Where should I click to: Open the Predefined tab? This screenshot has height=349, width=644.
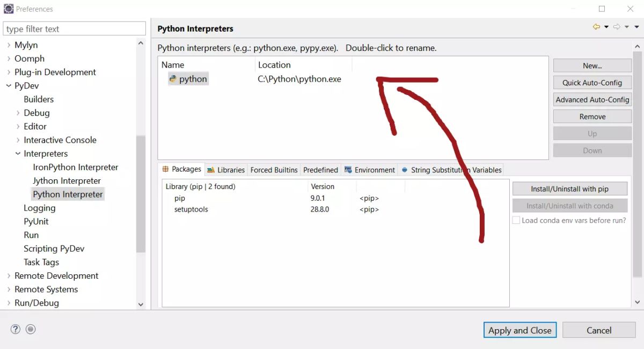click(320, 170)
